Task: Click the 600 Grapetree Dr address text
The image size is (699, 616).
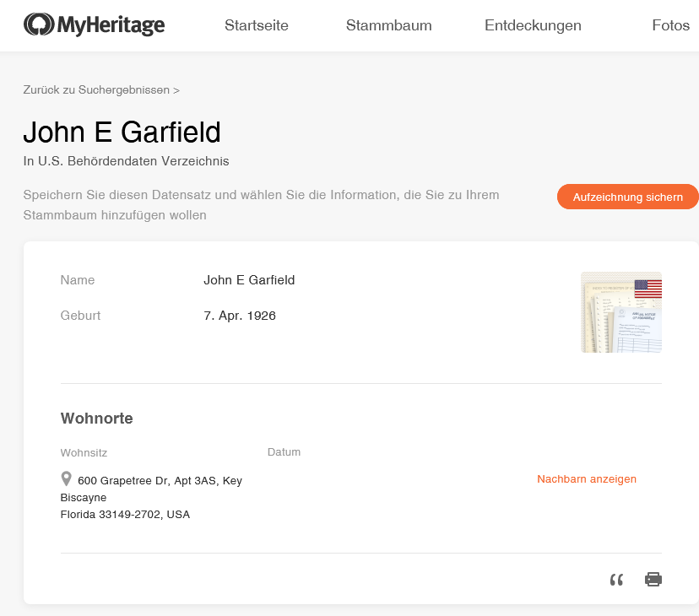Action: 160,481
